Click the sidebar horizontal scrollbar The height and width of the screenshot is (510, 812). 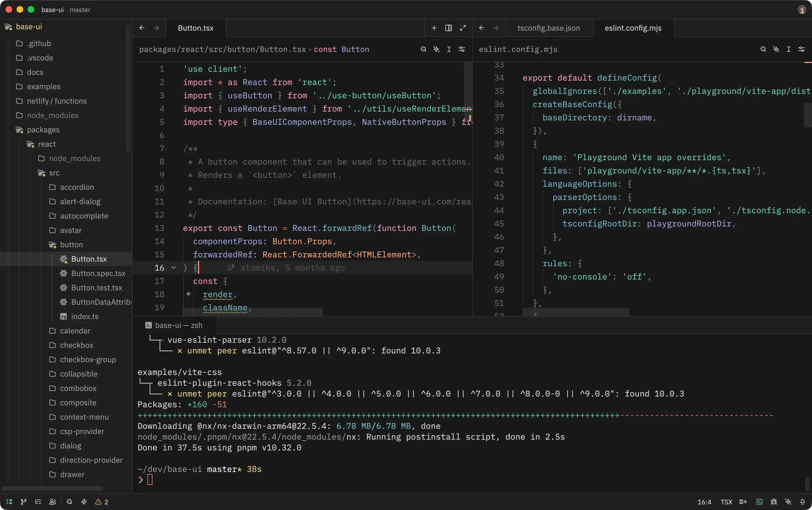coord(52,488)
